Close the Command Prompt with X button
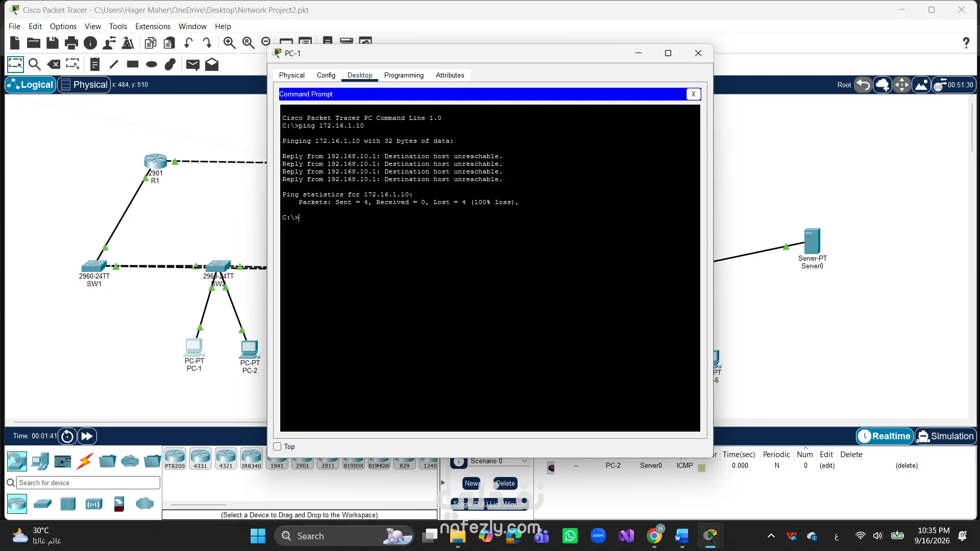Screen dimensions: 980x551 (x=693, y=94)
